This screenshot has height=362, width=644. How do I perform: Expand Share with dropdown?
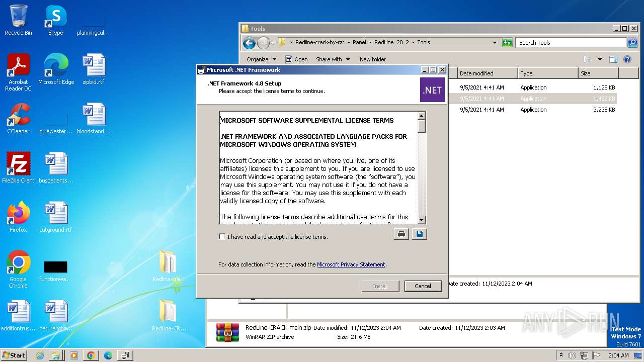[x=333, y=59]
